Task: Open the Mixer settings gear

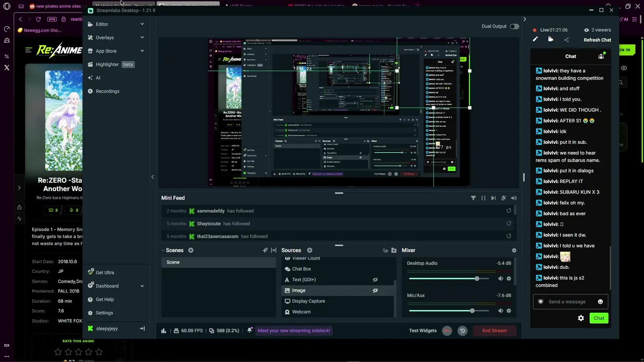Action: pyautogui.click(x=514, y=250)
